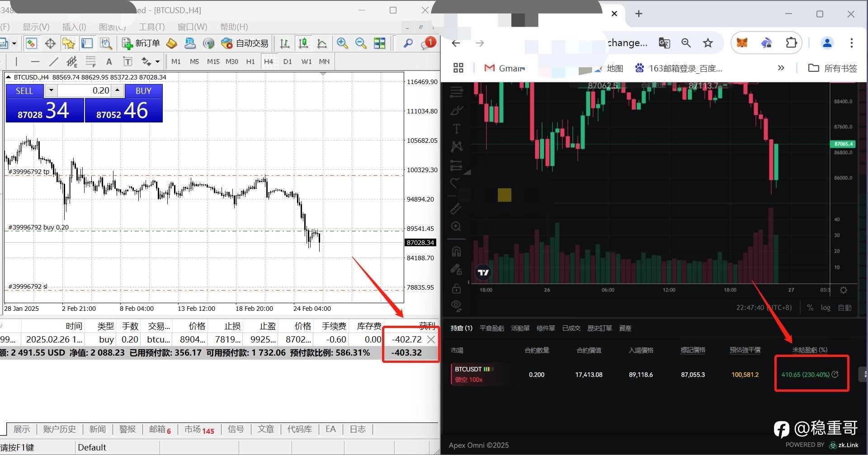Open the 帮助(H) Help menu
The width and height of the screenshot is (868, 455).
(234, 27)
